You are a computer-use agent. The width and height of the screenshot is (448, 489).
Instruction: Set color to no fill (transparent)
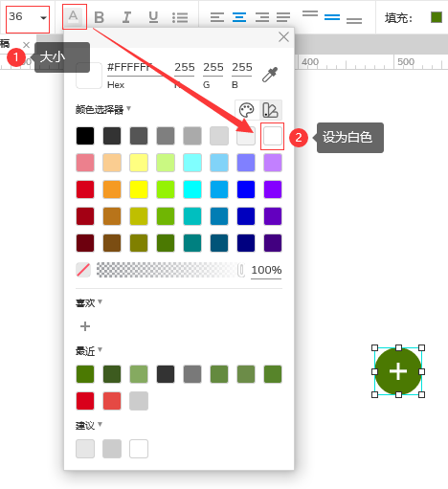[83, 270]
